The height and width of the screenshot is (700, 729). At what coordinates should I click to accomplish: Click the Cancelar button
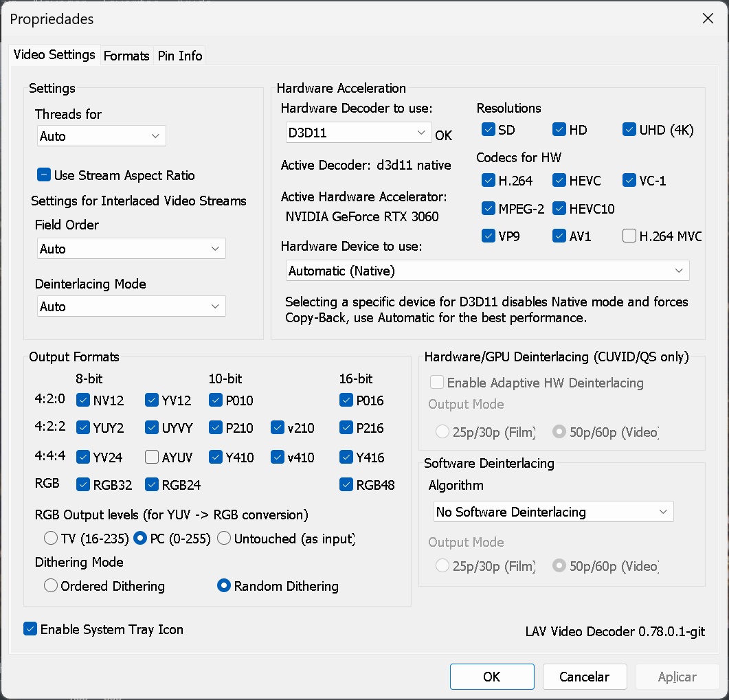click(x=584, y=677)
